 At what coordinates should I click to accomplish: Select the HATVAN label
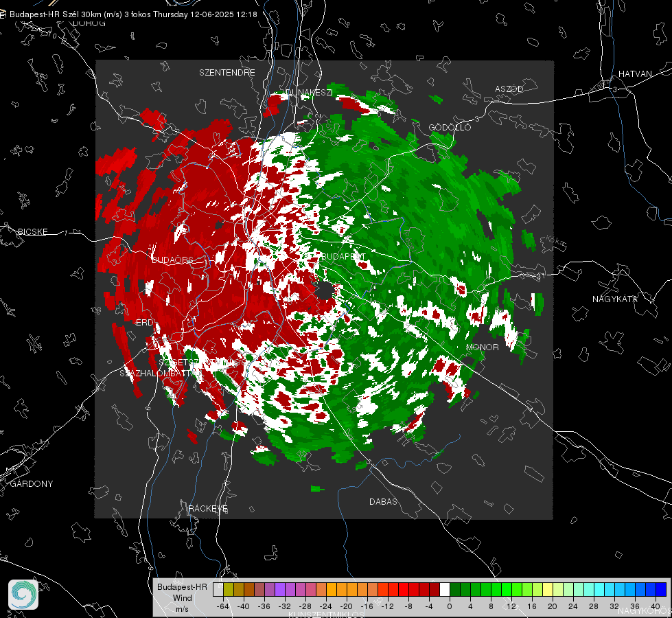(x=635, y=73)
